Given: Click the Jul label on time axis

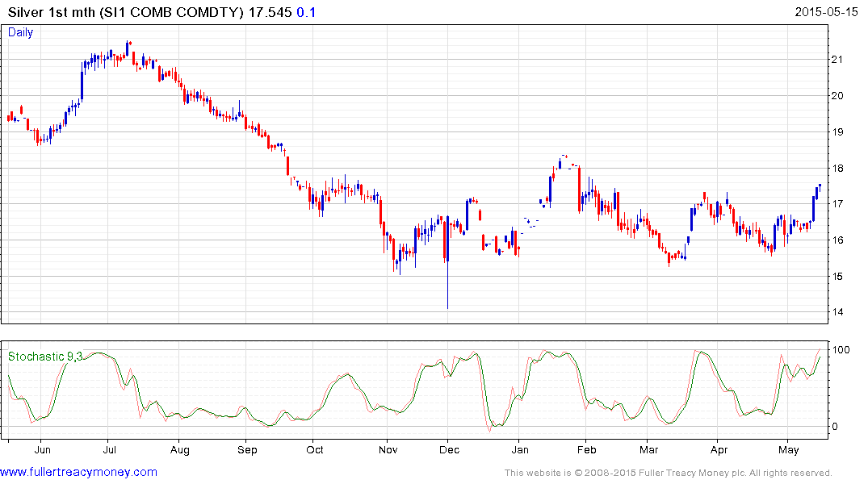Looking at the screenshot, I should click(109, 449).
